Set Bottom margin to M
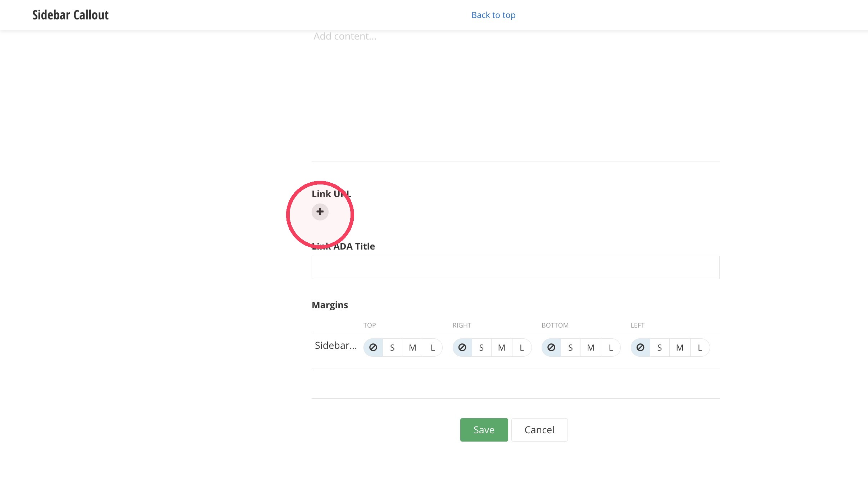This screenshot has width=868, height=484. click(591, 348)
